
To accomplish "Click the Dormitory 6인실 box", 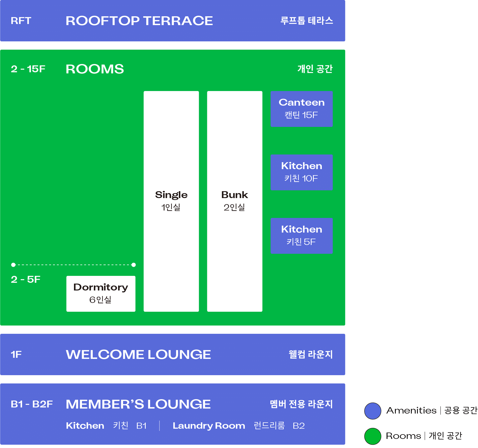I will [x=101, y=294].
